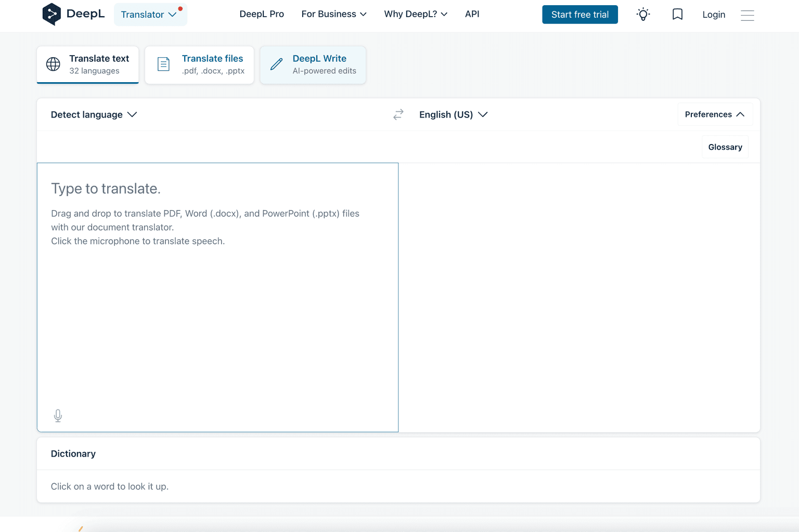Swap source and target languages
Viewport: 799px width, 532px height.
398,114
